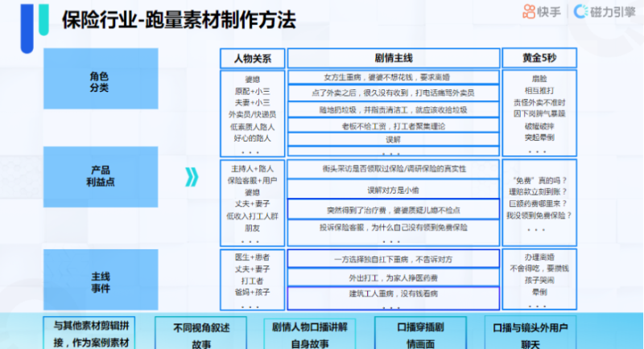Click the cyan double-chevron arrow icon
Image resolution: width=644 pixels, height=349 pixels.
click(192, 177)
